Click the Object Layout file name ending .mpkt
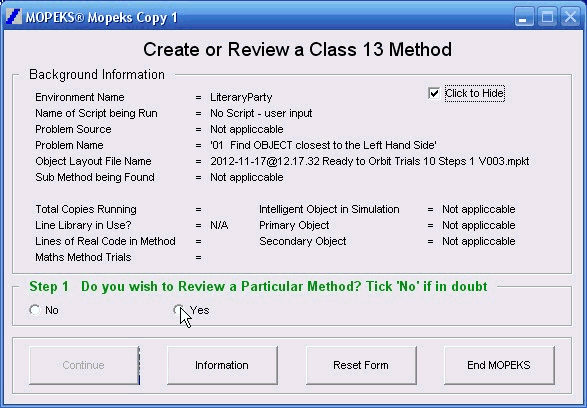587x408 pixels. 369,161
